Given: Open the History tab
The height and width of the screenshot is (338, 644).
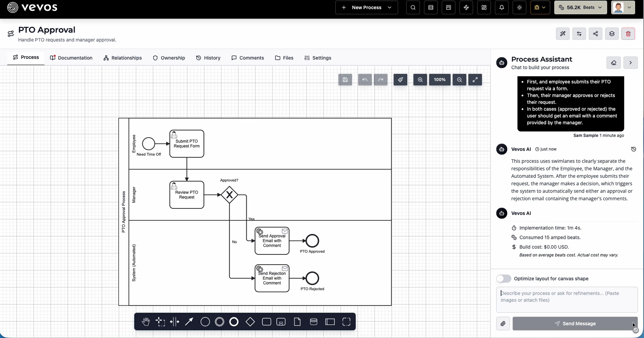Looking at the screenshot, I should click(208, 58).
